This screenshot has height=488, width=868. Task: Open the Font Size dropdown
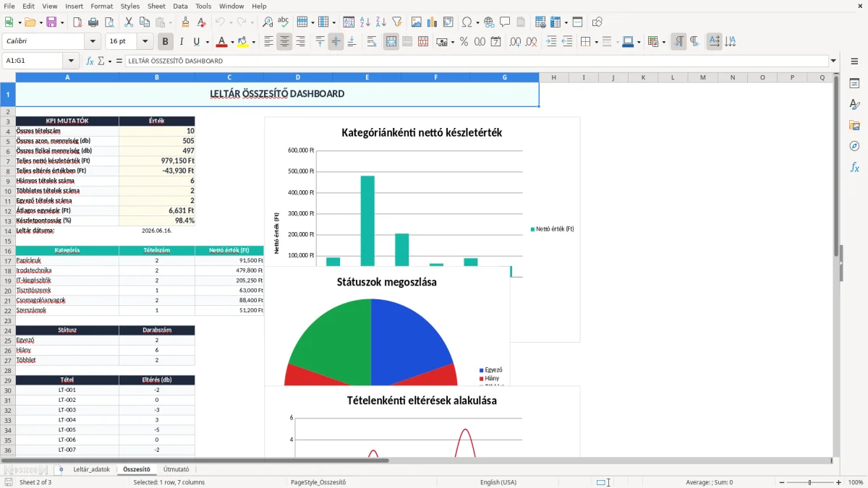(145, 42)
